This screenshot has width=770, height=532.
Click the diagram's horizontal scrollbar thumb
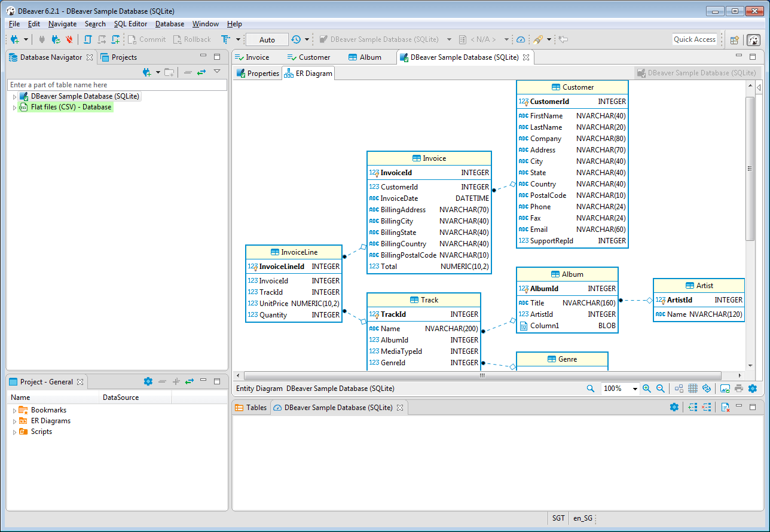[x=482, y=376]
